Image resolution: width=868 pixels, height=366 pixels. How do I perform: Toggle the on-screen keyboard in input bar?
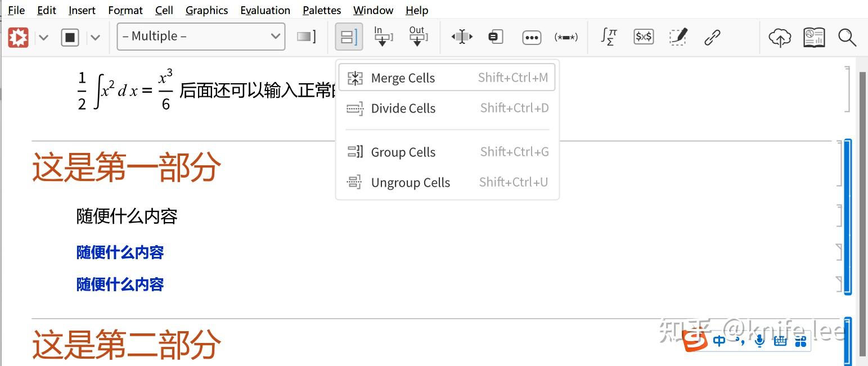click(780, 340)
